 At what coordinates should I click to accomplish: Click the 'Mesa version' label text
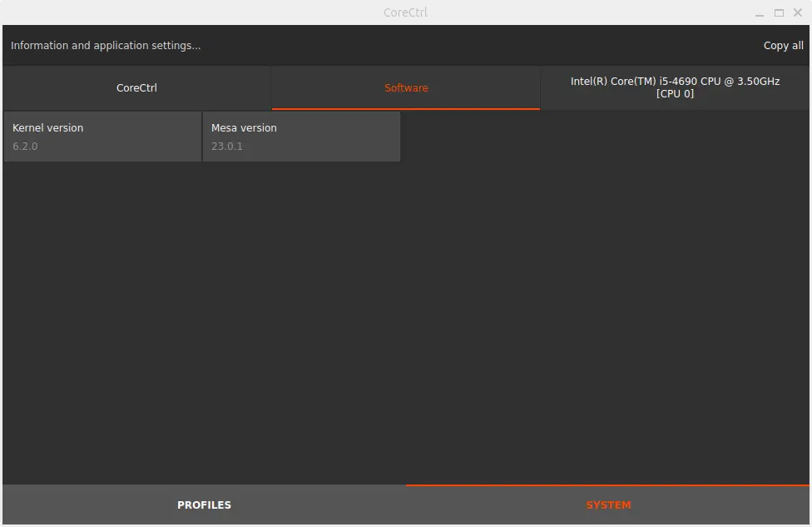click(244, 128)
